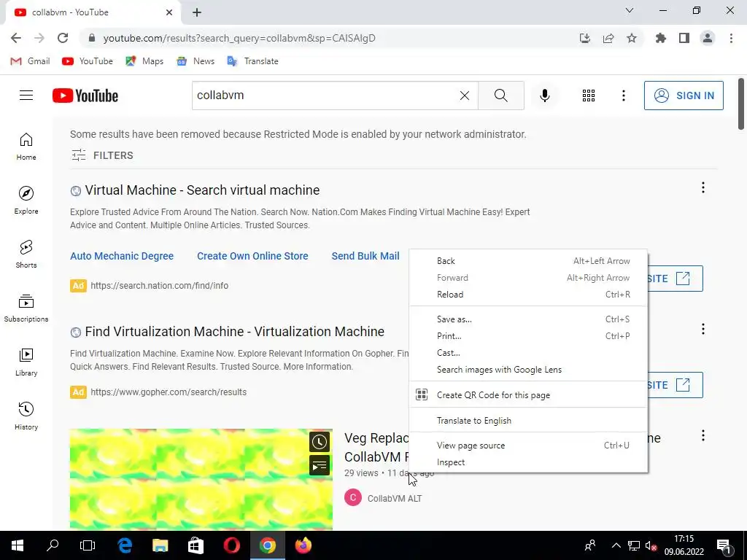Open Auto Mechanic Degree link
The image size is (747, 560).
122,256
